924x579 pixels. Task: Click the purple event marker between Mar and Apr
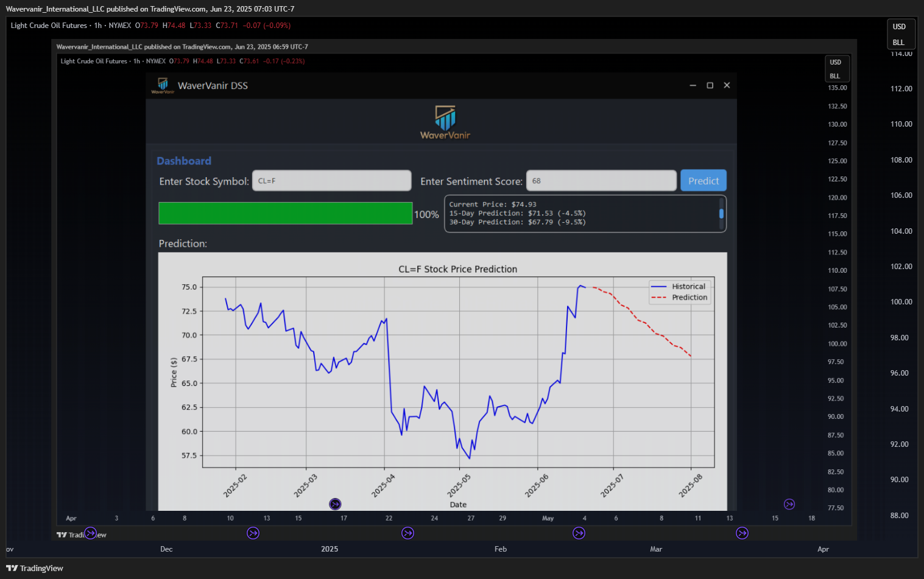tap(742, 533)
